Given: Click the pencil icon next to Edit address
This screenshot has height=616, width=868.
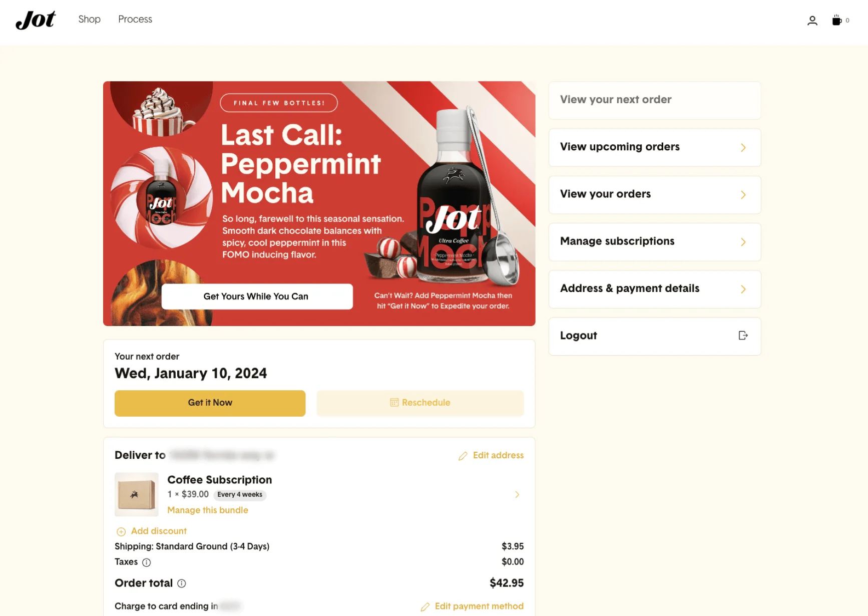Looking at the screenshot, I should point(462,456).
